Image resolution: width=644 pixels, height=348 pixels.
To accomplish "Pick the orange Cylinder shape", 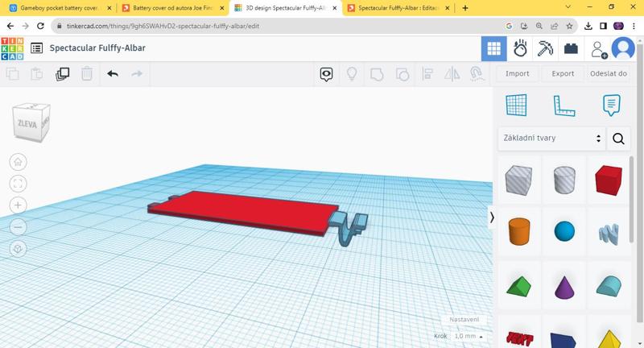I will 519,231.
